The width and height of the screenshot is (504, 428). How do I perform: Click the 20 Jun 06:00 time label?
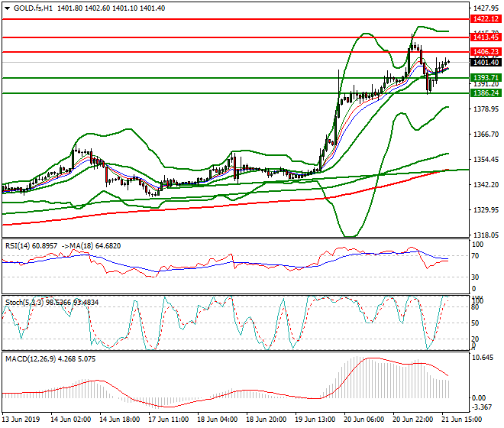(363, 420)
